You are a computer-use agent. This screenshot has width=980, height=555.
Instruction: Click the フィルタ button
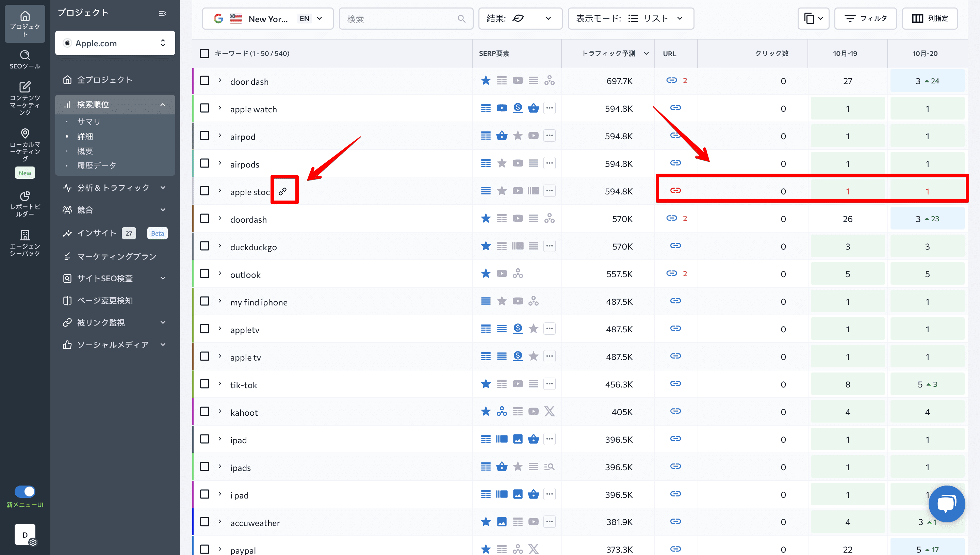[865, 18]
